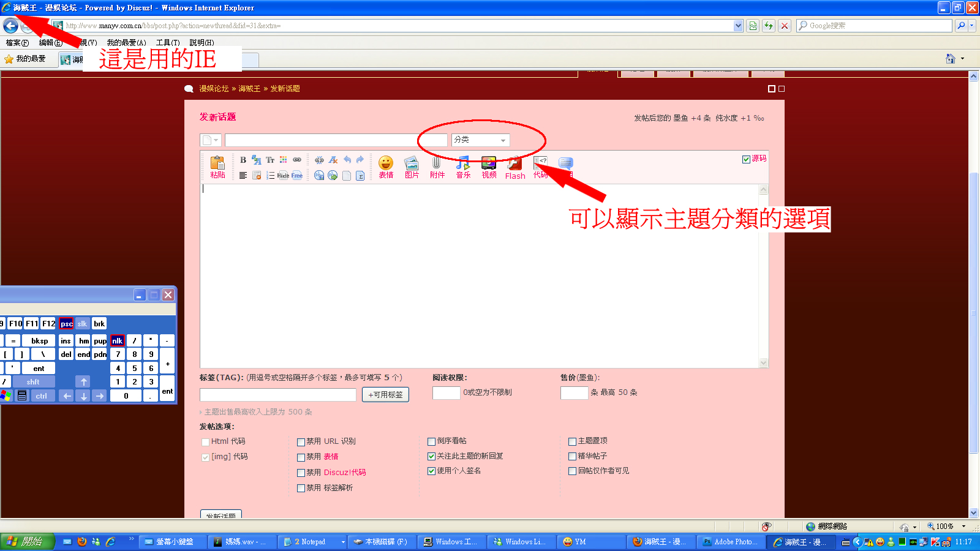
Task: Go to the 海贼王 forum breadcrumb link
Action: [249, 89]
